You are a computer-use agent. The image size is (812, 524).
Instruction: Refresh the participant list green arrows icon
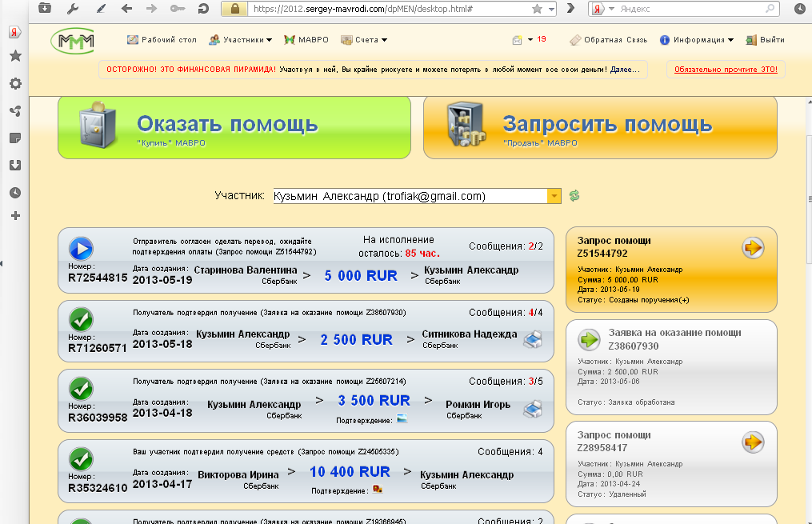coord(574,196)
